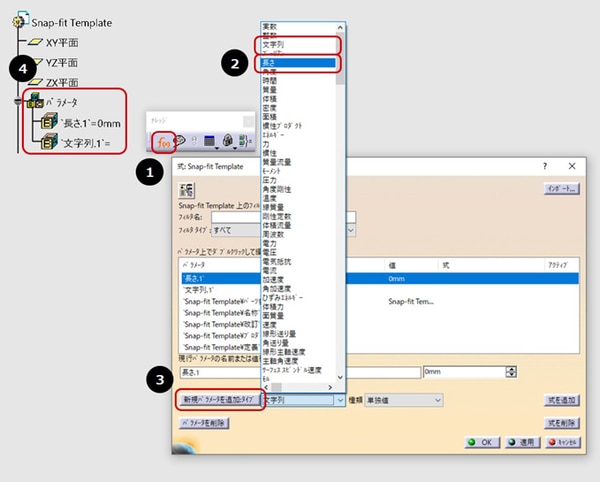Click the キャンセル button
The width and height of the screenshot is (600, 482).
(563, 442)
